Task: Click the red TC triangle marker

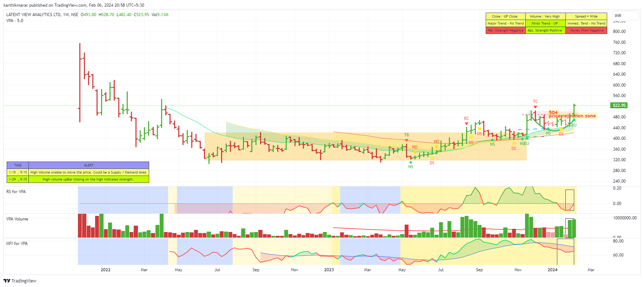Action: tap(535, 107)
